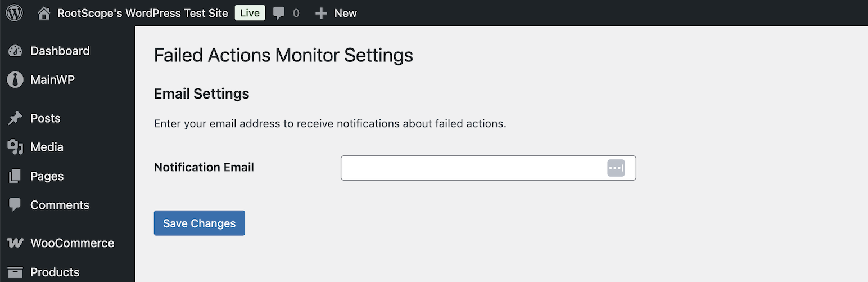Click the plus icon next to New
The width and height of the screenshot is (868, 282).
[321, 13]
